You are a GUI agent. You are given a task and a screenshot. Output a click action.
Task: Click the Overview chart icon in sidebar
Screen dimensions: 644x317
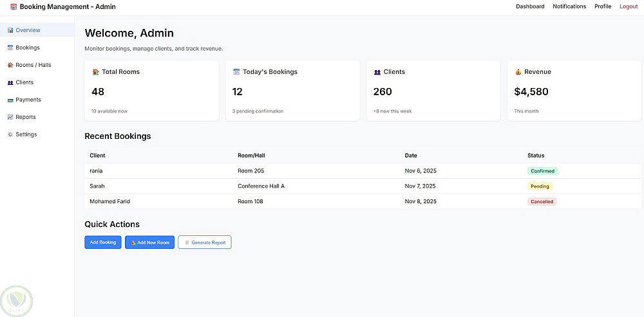coord(10,30)
